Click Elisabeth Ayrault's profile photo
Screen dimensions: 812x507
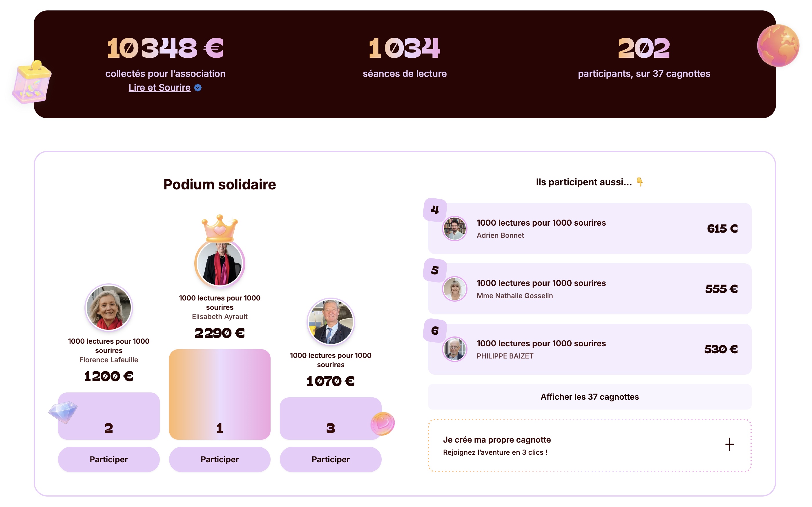[220, 264]
